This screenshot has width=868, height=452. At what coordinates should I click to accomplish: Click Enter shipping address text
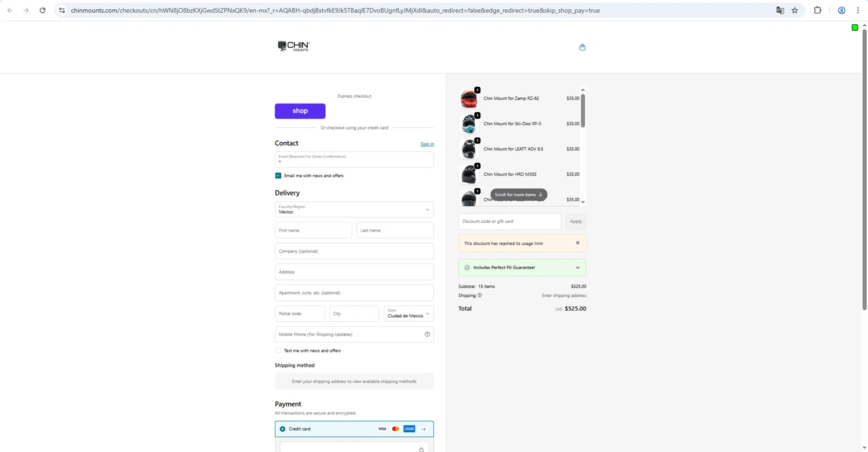(564, 296)
